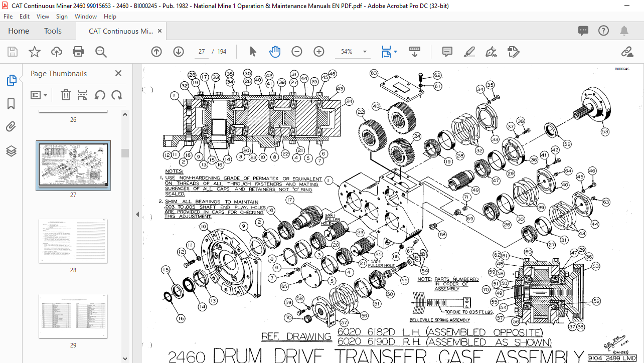Open the Attachments paperclip panel
Viewport: 644px width, 363px height.
(x=11, y=127)
